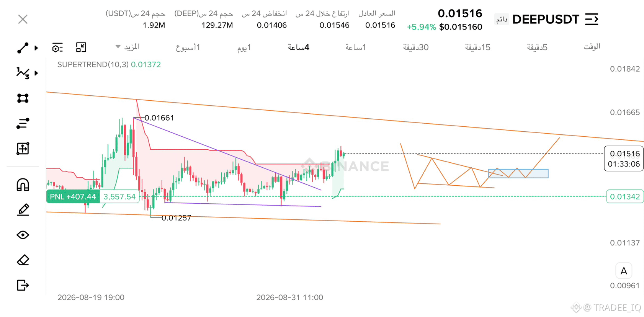
Task: Open indicator settings icon
Action: click(x=57, y=47)
